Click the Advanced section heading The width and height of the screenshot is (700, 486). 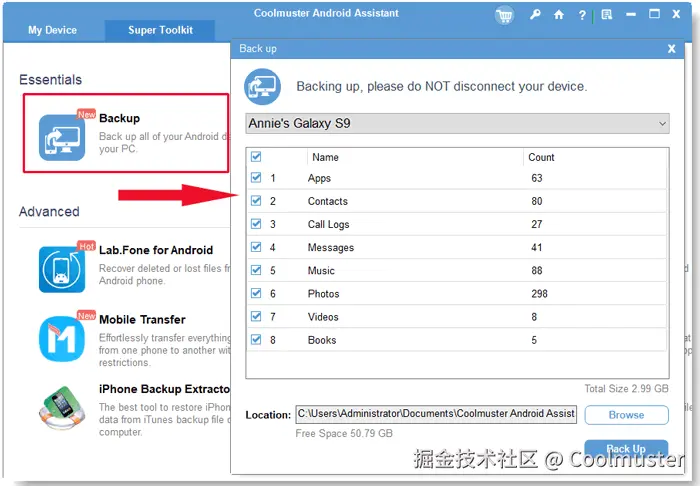pyautogui.click(x=49, y=212)
